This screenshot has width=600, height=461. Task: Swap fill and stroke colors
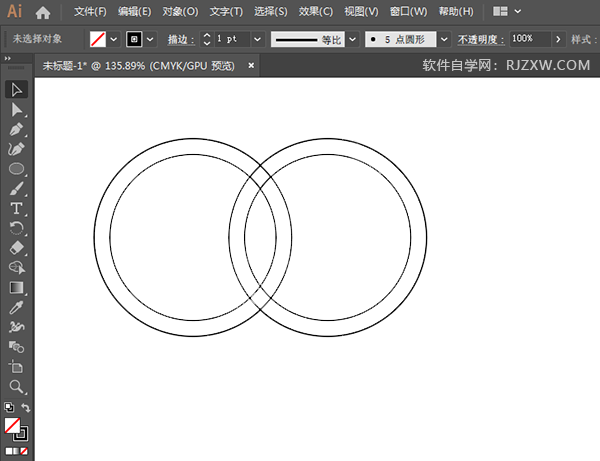[26, 407]
